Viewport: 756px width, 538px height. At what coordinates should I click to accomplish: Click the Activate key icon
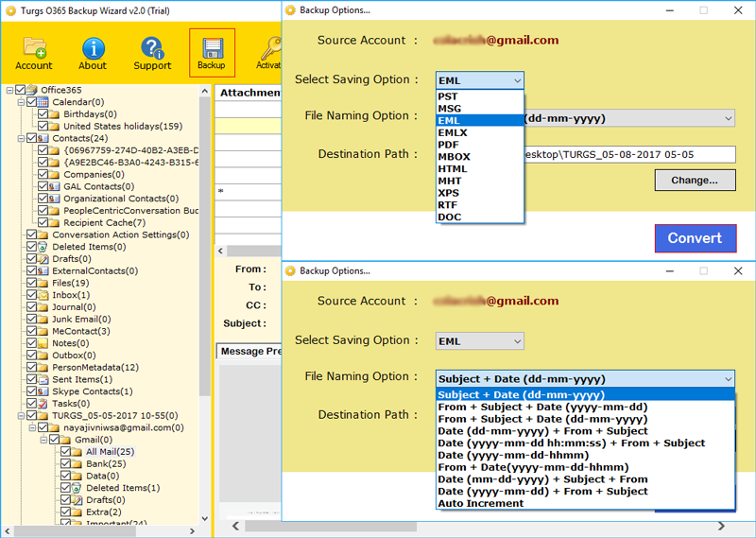(269, 53)
